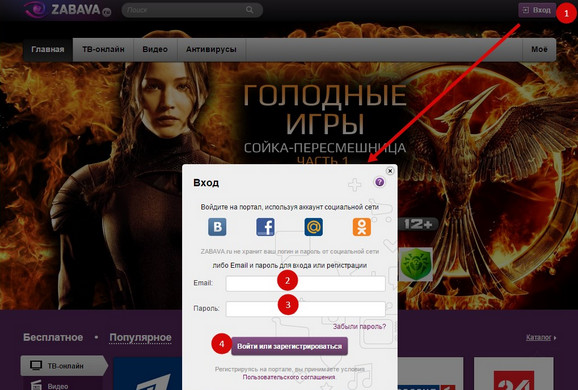This screenshot has width=578, height=390.
Task: Select ТВ-онлайн in side list
Action: pyautogui.click(x=64, y=366)
